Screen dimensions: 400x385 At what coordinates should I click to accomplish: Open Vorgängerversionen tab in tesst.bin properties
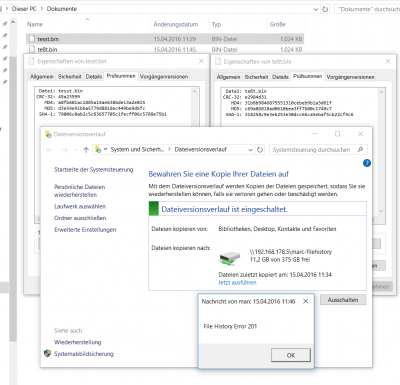tap(164, 77)
